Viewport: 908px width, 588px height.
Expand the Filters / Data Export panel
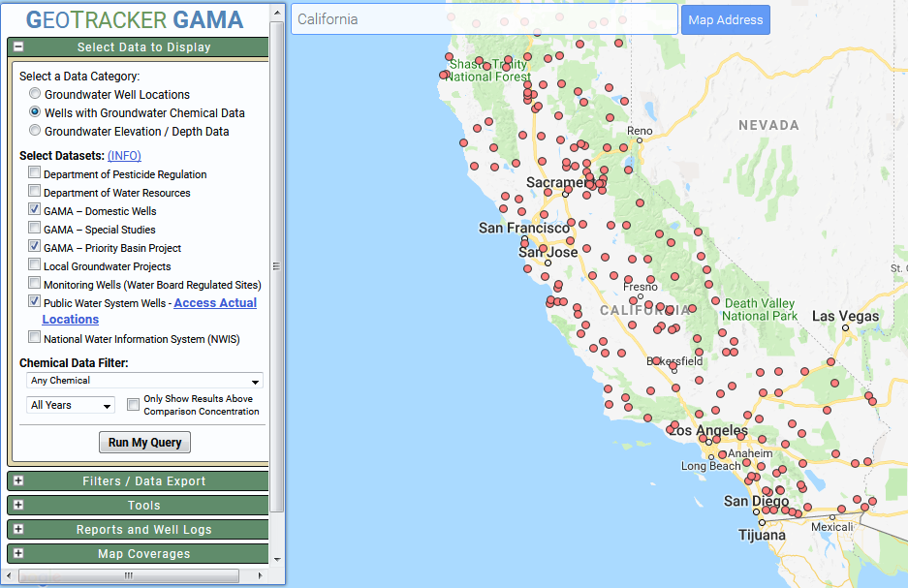(x=18, y=481)
